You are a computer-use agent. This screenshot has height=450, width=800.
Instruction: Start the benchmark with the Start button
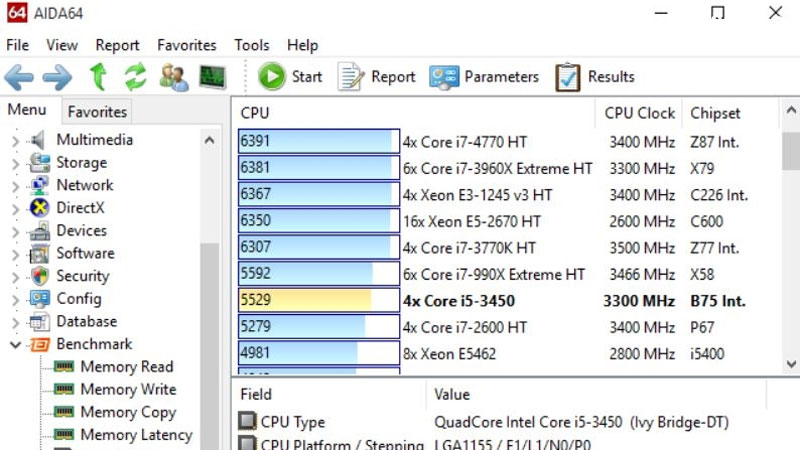pyautogui.click(x=290, y=77)
